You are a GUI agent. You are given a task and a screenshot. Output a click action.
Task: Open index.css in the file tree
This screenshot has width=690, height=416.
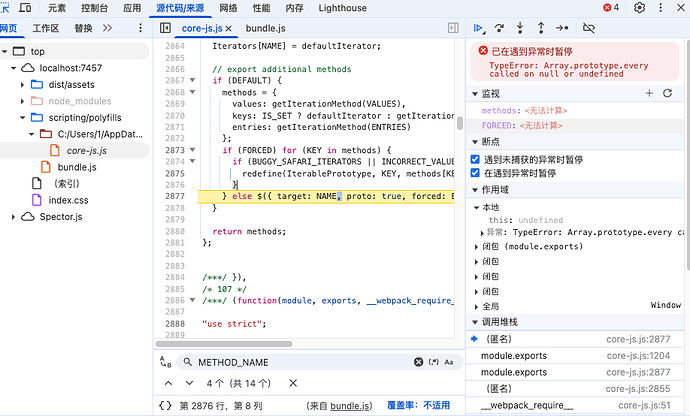coord(68,200)
